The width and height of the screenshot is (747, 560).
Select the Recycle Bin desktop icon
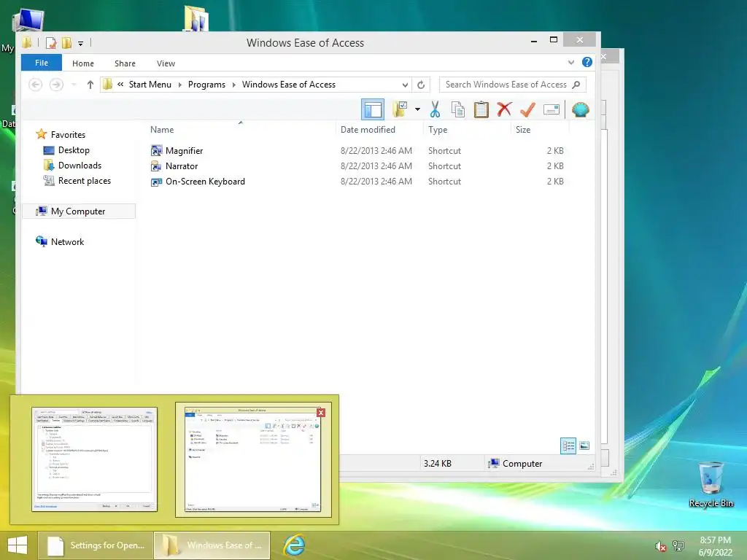(711, 485)
